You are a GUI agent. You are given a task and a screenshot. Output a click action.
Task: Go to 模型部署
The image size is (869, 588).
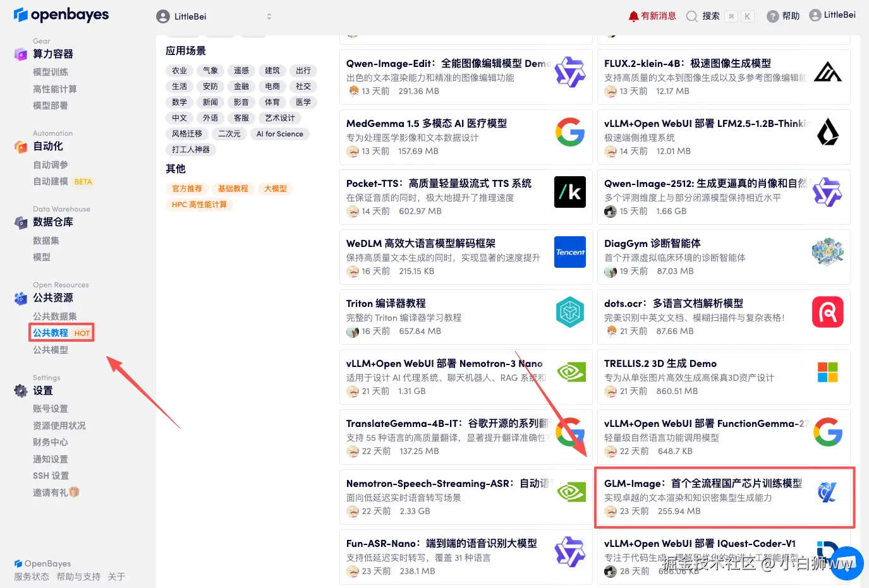[51, 105]
